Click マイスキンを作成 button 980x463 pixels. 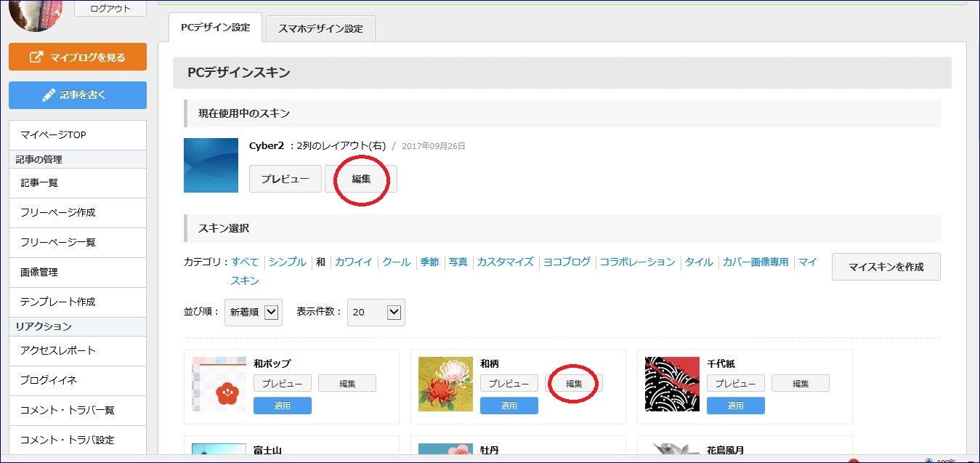(x=886, y=267)
